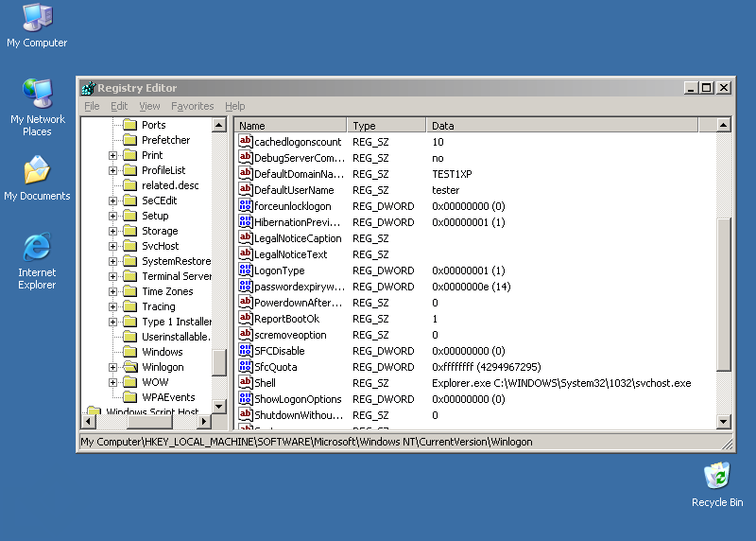
Task: Sort values by the Data column header
Action: tap(562, 126)
